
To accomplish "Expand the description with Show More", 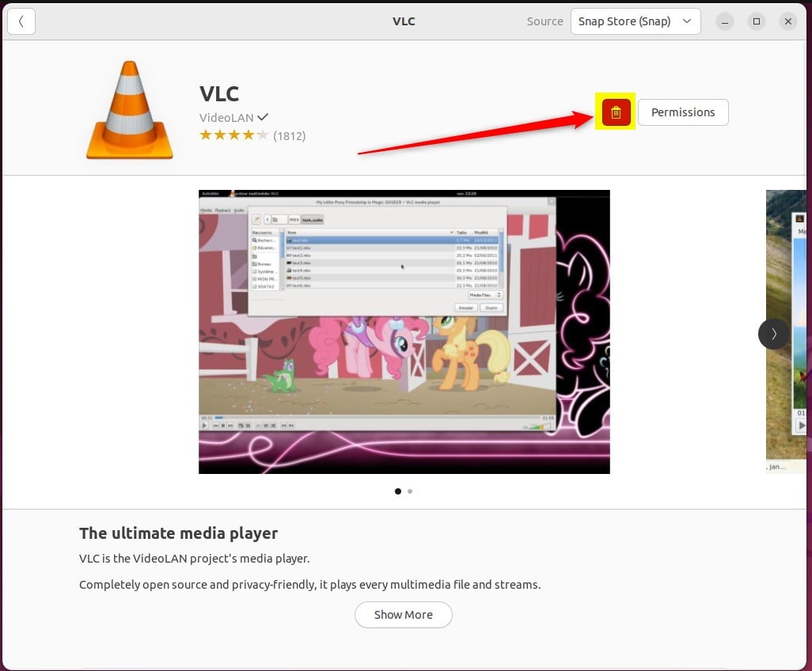I will coord(404,615).
